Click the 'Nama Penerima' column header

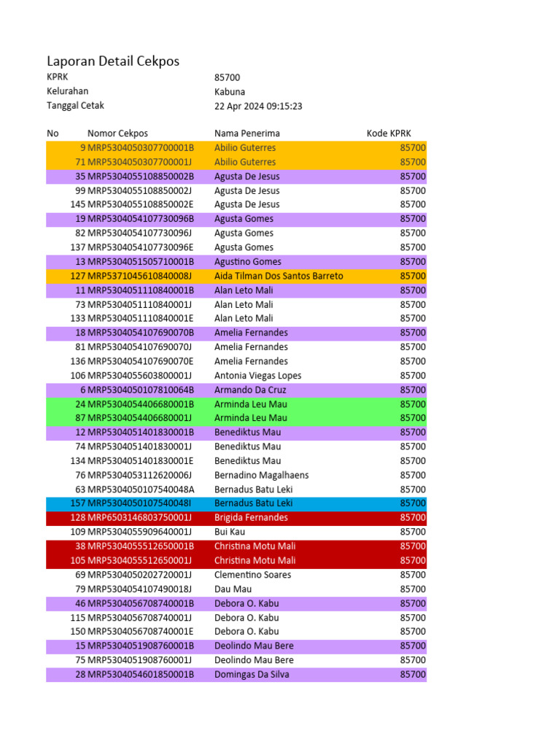[247, 133]
